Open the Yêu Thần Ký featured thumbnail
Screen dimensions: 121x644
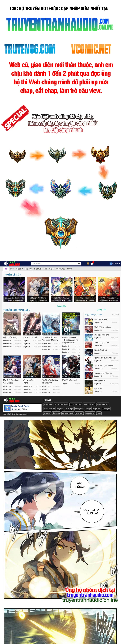pyautogui.click(x=85, y=289)
